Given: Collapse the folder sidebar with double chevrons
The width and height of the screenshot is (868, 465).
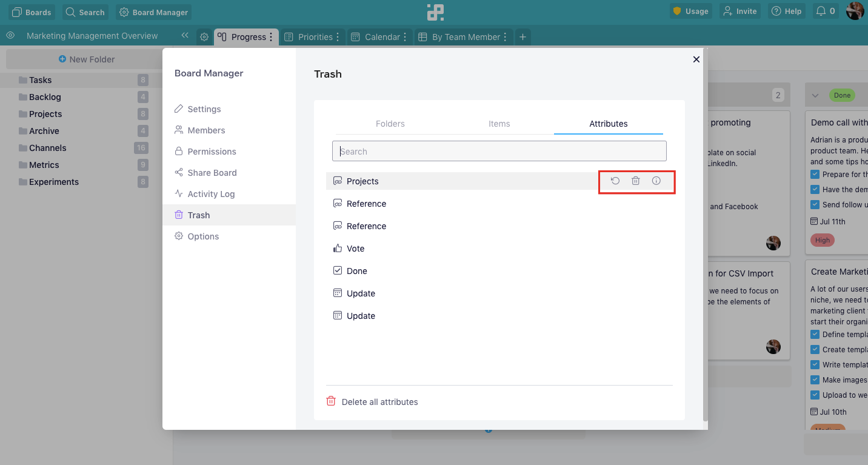Looking at the screenshot, I should click(185, 36).
